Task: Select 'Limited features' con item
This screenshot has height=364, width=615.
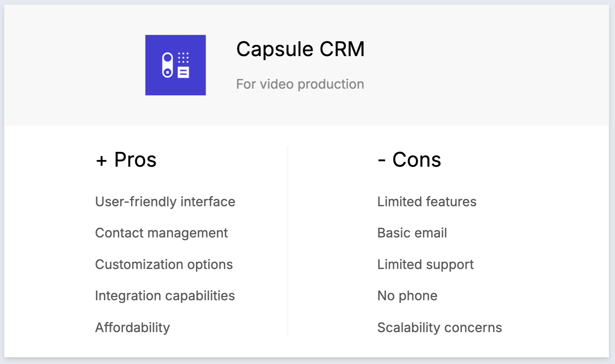Action: point(427,202)
